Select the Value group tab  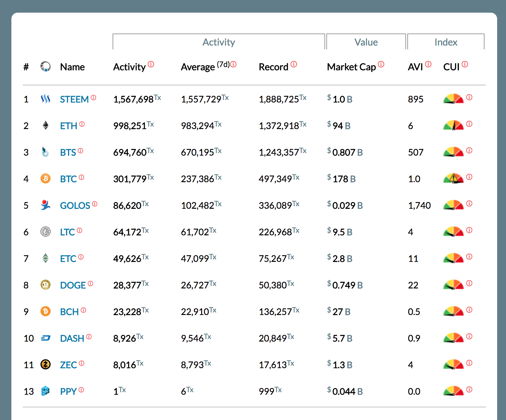pyautogui.click(x=366, y=42)
